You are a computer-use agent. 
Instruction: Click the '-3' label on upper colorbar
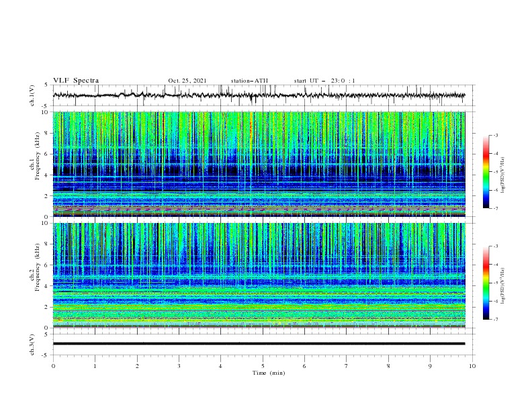(496, 135)
